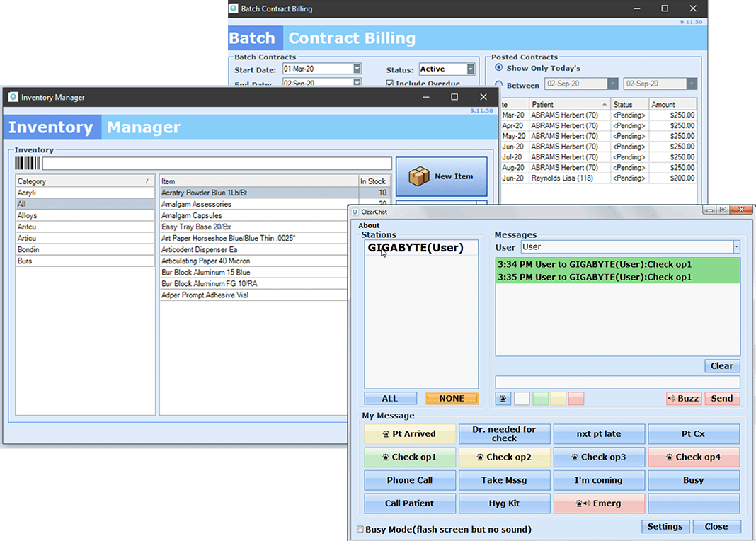Open the ClearChat Settings
This screenshot has height=541, width=756.
(665, 526)
